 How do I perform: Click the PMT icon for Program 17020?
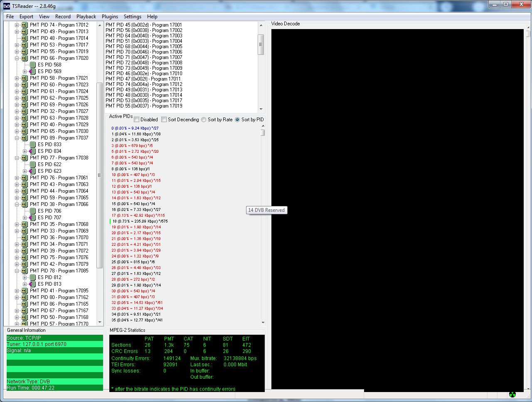24,58
